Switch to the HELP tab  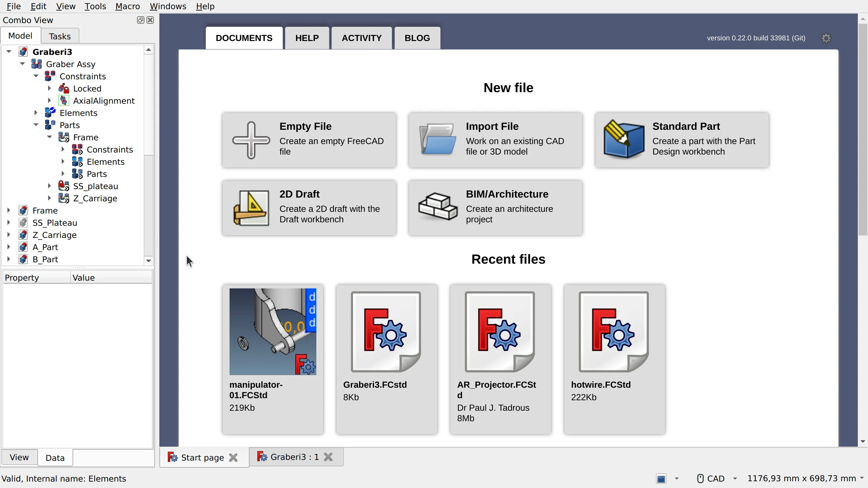[x=307, y=38]
